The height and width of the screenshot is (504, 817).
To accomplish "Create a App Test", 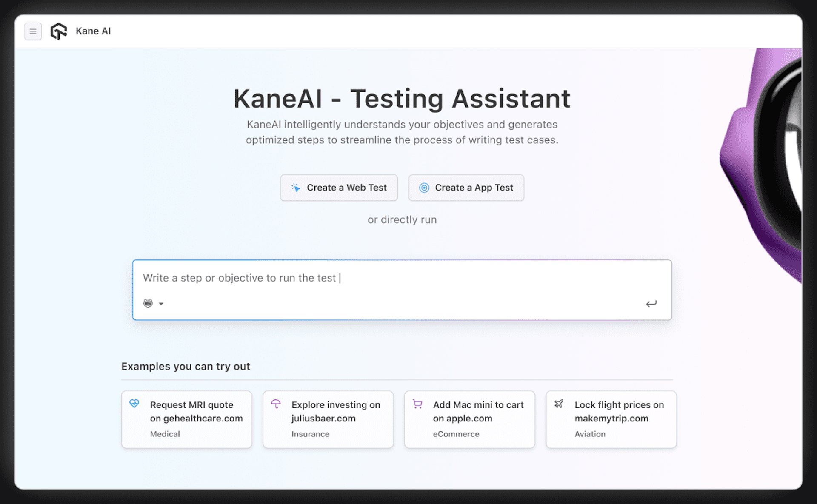I will click(x=466, y=188).
